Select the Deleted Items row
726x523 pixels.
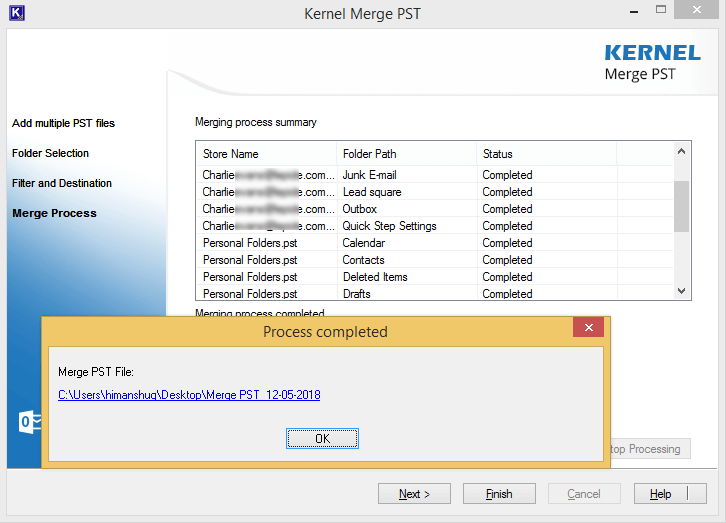tap(435, 277)
